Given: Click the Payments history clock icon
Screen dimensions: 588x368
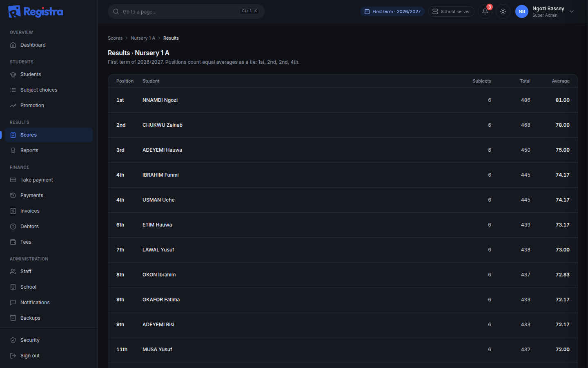Looking at the screenshot, I should tap(13, 195).
